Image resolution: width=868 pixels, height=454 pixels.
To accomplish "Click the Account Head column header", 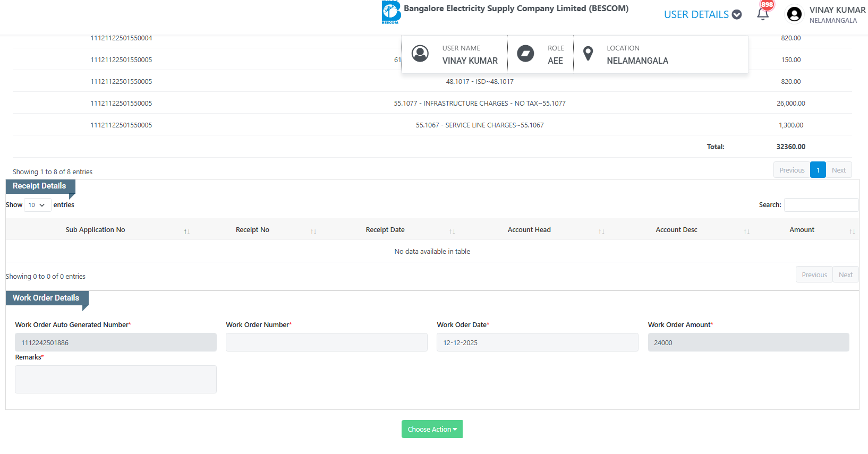I will pos(529,230).
